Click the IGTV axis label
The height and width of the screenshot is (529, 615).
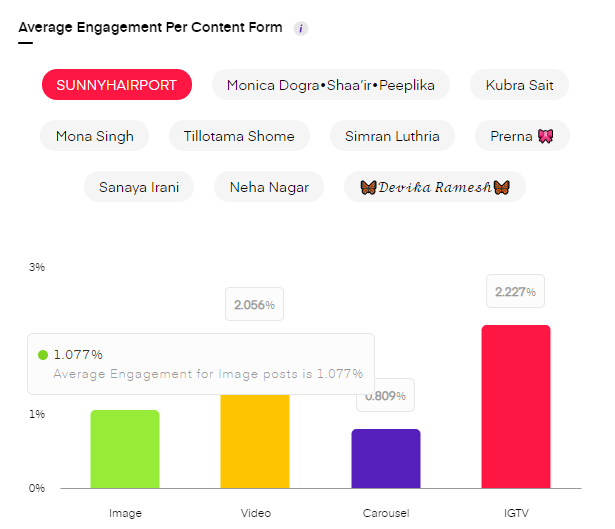tap(516, 513)
